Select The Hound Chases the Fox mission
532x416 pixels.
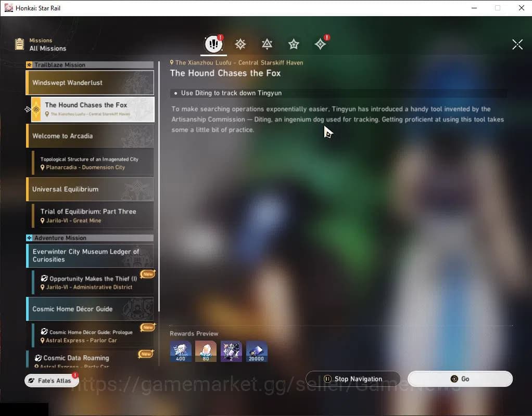pyautogui.click(x=93, y=109)
